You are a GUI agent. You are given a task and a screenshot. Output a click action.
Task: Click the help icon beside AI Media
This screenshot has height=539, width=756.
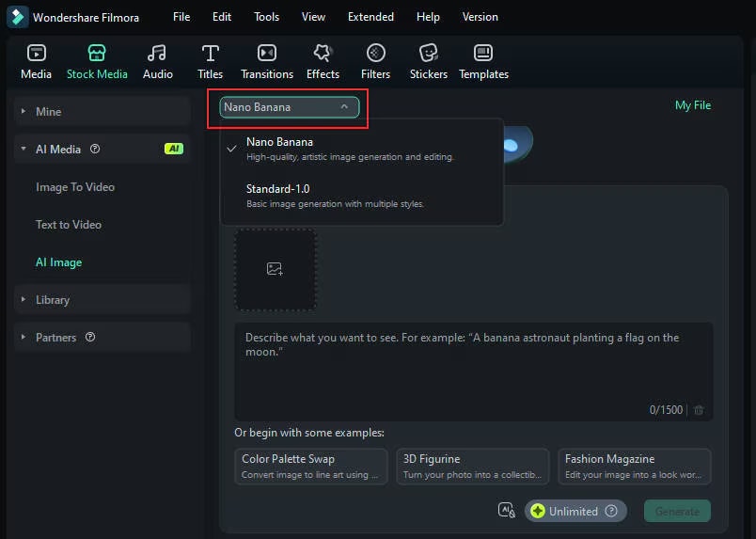coord(95,150)
